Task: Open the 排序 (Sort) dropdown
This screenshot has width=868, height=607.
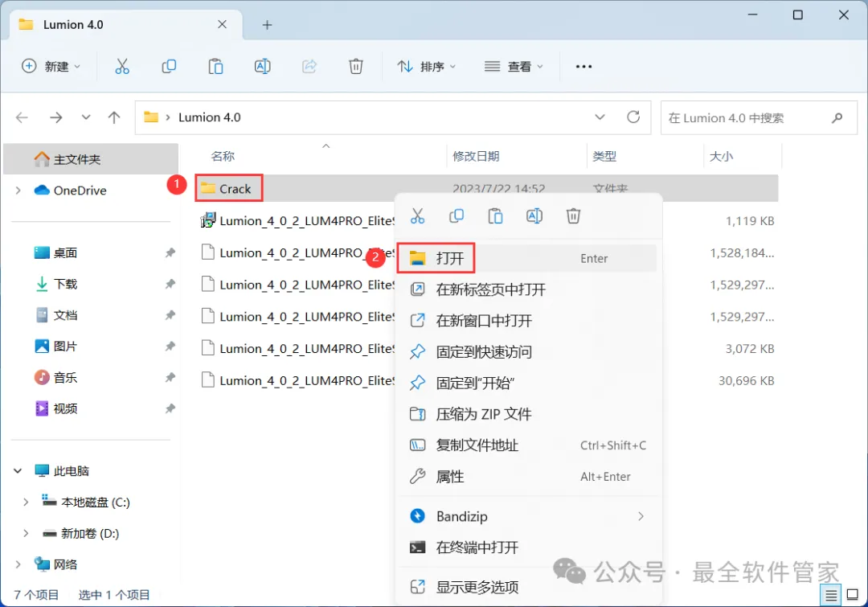Action: coord(426,67)
